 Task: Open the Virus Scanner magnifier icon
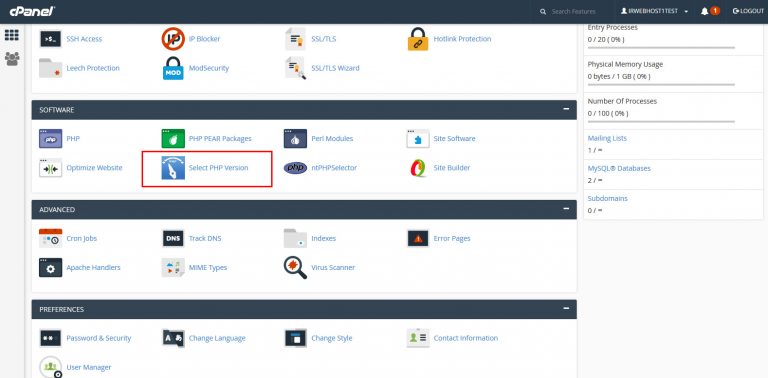pyautogui.click(x=295, y=267)
